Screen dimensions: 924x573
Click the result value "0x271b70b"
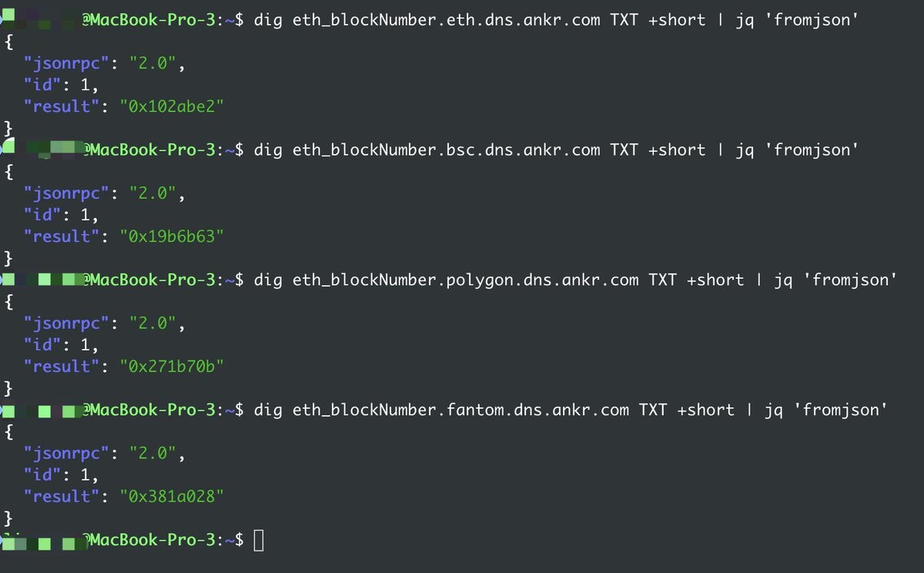pos(172,367)
